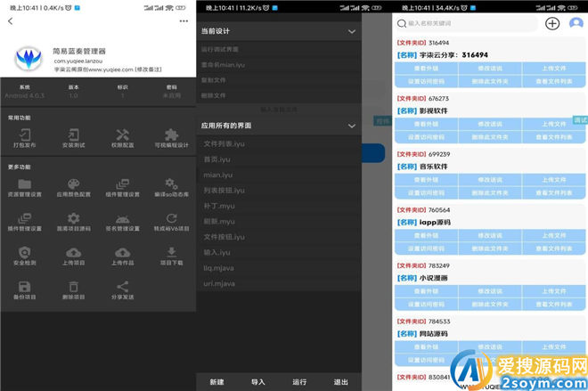This screenshot has width=588, height=391.
Task: Tap the 小说漫画 folder name
Action: point(434,278)
